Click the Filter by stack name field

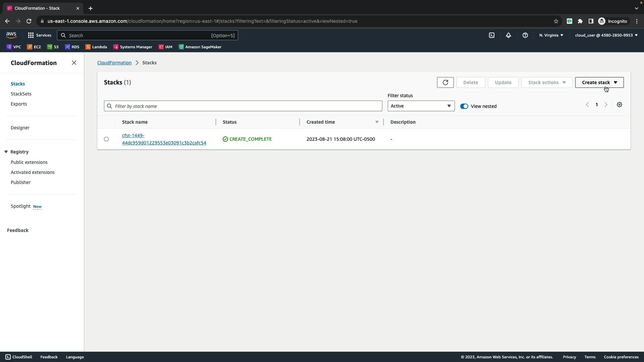(x=243, y=106)
